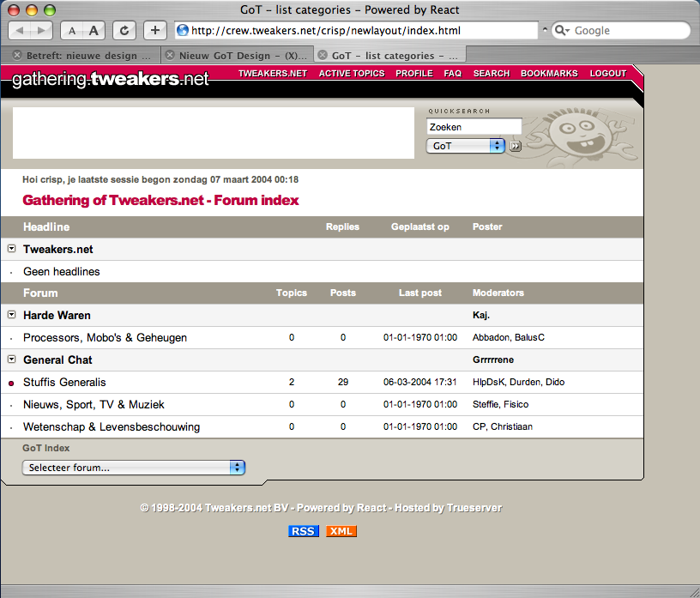Click moderators 'HlpDsK, Durden, Dido'
The image size is (700, 598).
(x=519, y=383)
